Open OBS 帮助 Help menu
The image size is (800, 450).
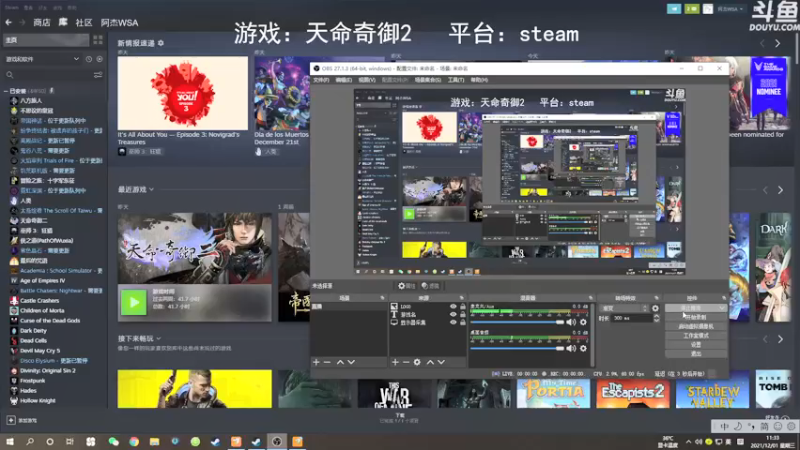click(479, 80)
